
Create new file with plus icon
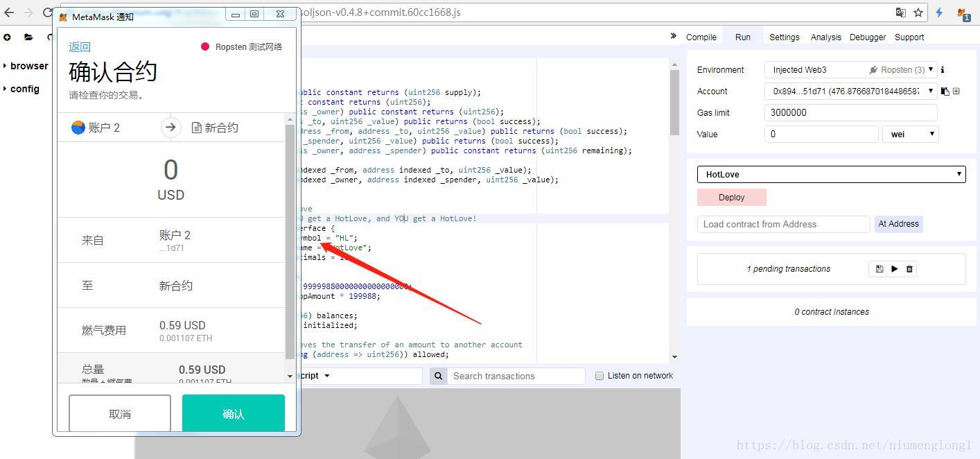7,37
